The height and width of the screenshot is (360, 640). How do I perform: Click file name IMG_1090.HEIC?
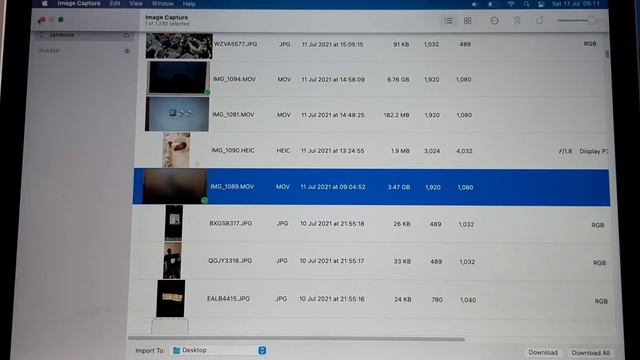pyautogui.click(x=233, y=150)
